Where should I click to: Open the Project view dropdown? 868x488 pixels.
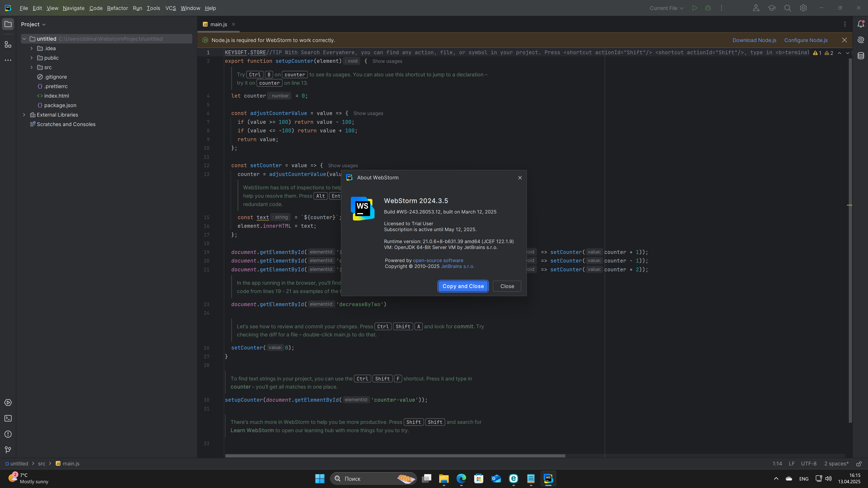point(33,24)
